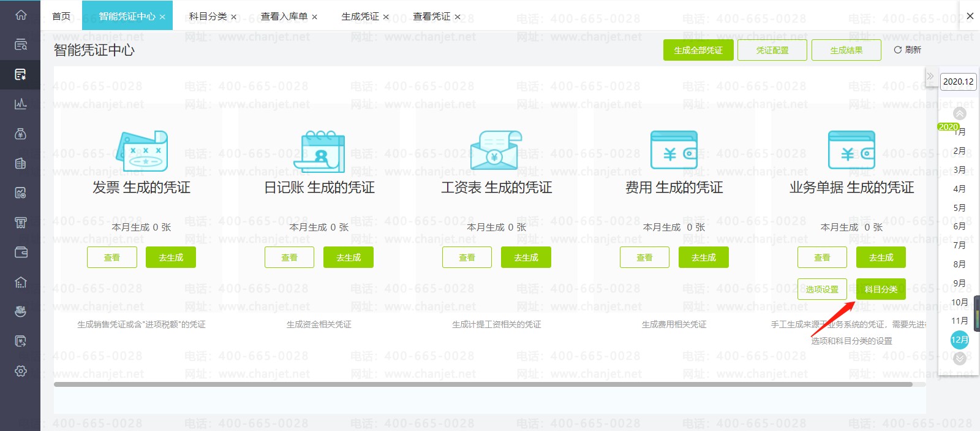
Task: Click 查看 under 费用 生成的凭证
Action: [x=644, y=257]
